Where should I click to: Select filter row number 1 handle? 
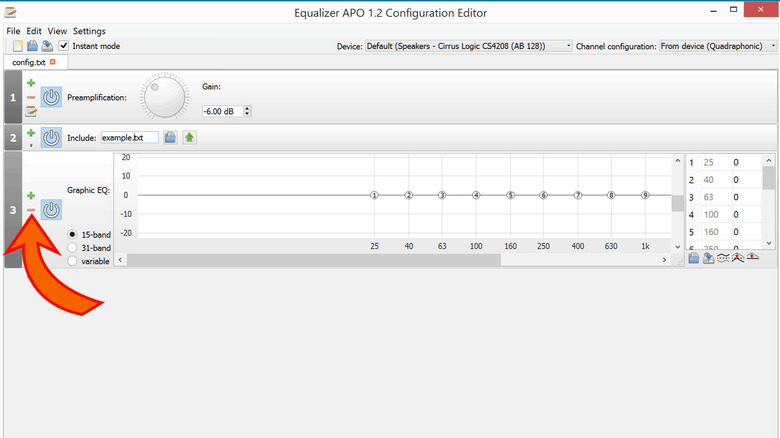[13, 97]
